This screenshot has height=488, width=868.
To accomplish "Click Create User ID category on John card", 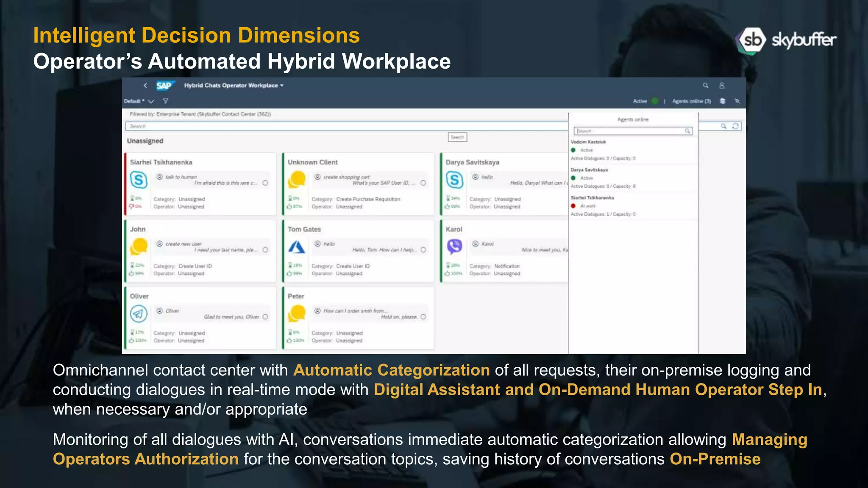I will (x=195, y=266).
